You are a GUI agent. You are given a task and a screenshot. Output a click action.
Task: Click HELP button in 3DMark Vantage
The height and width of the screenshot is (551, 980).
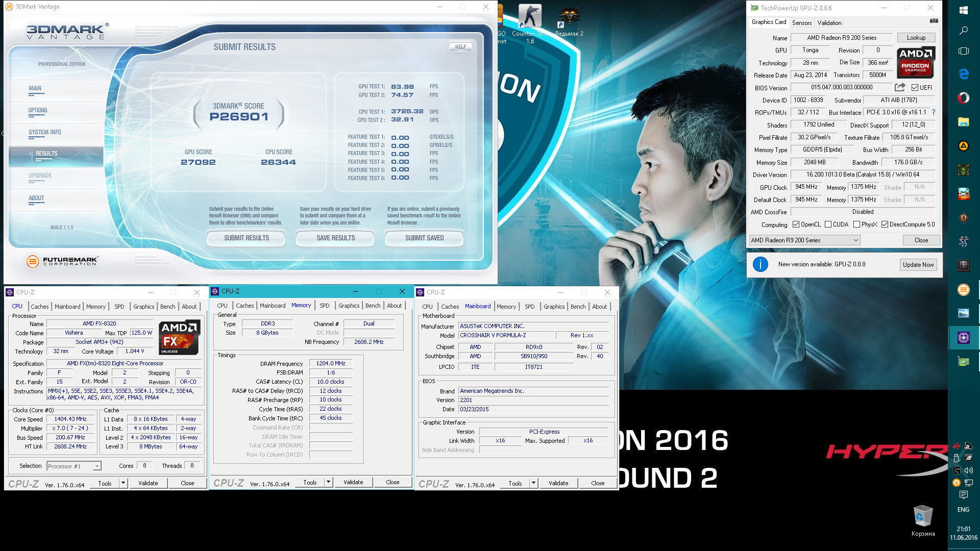point(460,46)
